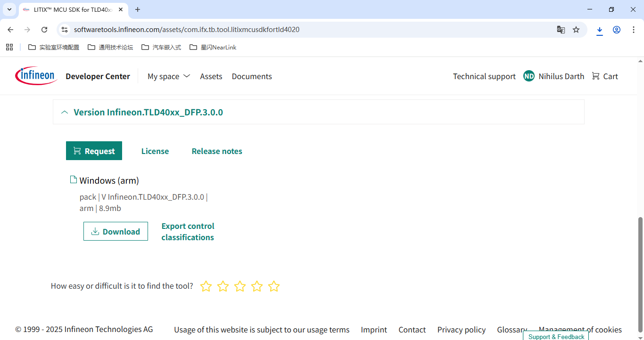Screen dimensions: 644x340
Task: Rate two stars for finding tool
Action: 223,286
